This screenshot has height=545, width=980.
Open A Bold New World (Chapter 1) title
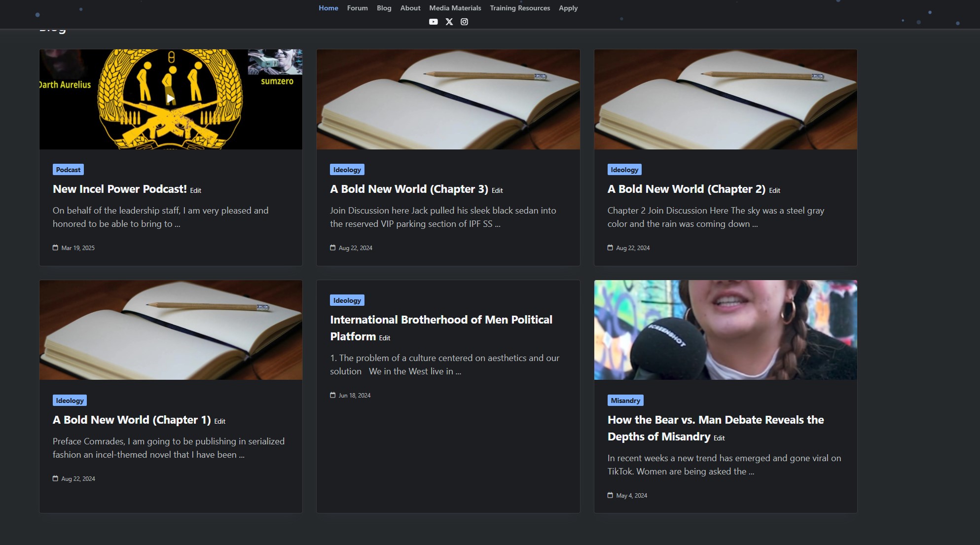click(x=132, y=420)
